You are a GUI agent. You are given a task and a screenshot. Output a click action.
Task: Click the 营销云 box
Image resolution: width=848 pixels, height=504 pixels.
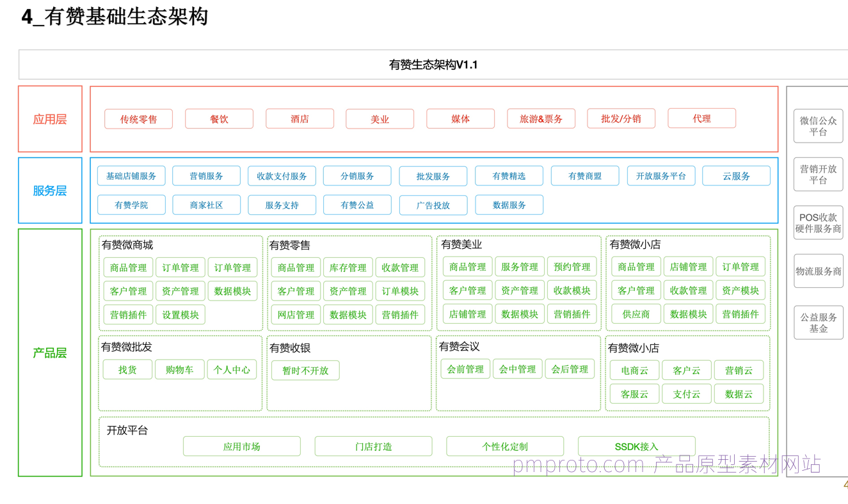739,370
